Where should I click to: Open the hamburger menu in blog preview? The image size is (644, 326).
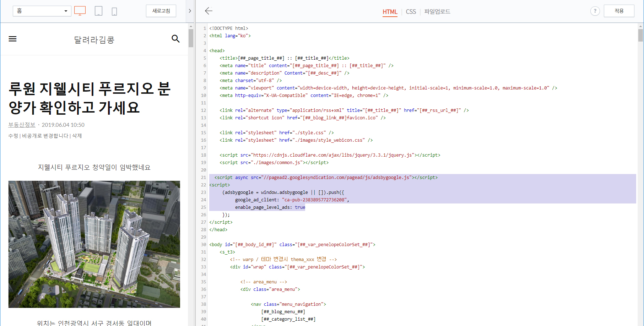(x=12, y=39)
